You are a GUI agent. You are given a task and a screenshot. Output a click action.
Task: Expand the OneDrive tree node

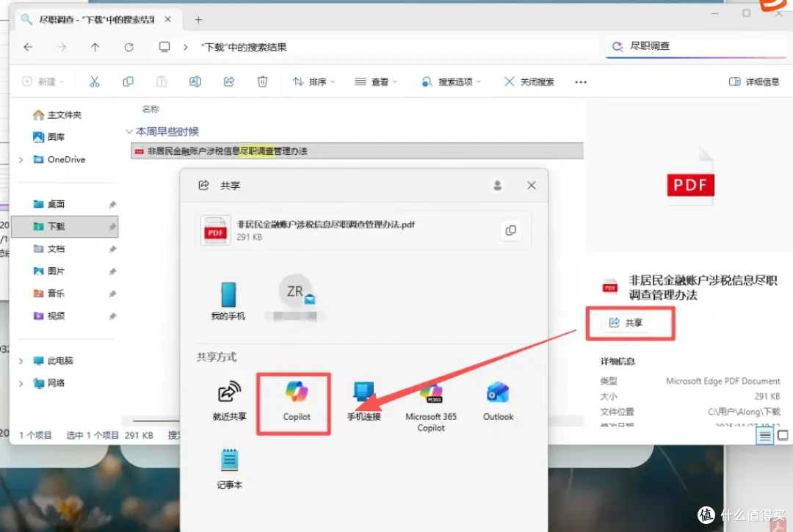[21, 160]
